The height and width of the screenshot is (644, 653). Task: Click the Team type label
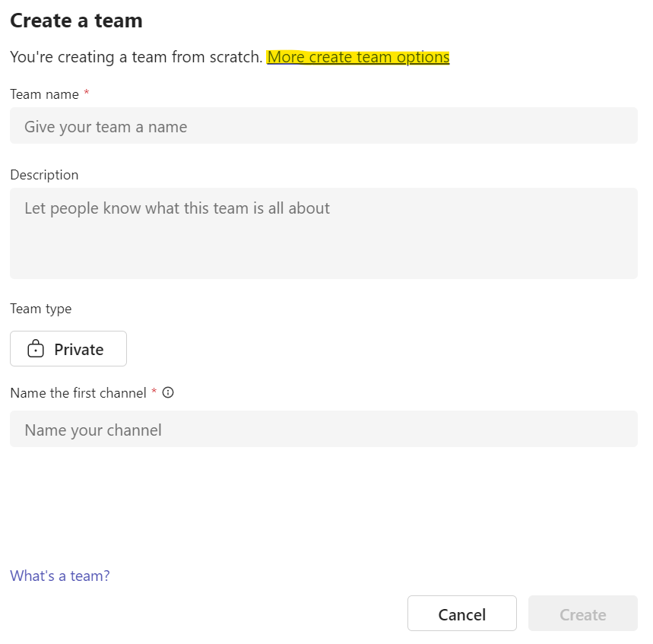point(41,309)
